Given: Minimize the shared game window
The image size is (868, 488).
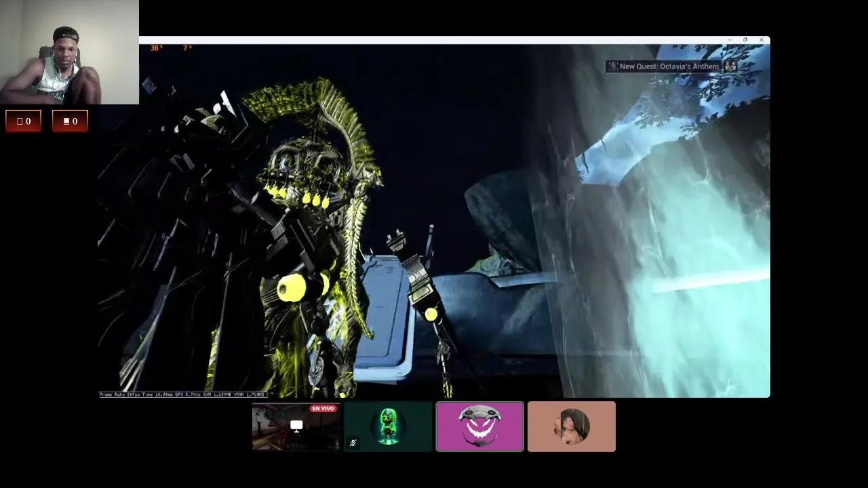Looking at the screenshot, I should click(x=729, y=40).
